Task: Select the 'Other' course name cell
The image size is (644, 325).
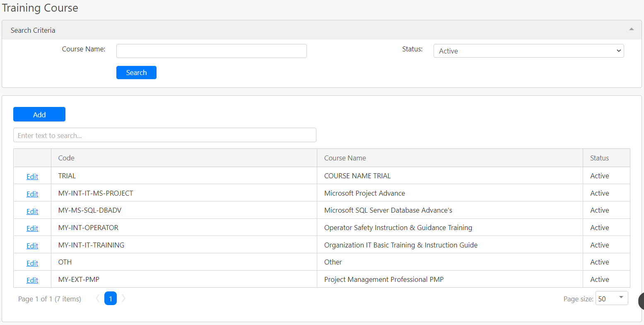Action: 450,262
